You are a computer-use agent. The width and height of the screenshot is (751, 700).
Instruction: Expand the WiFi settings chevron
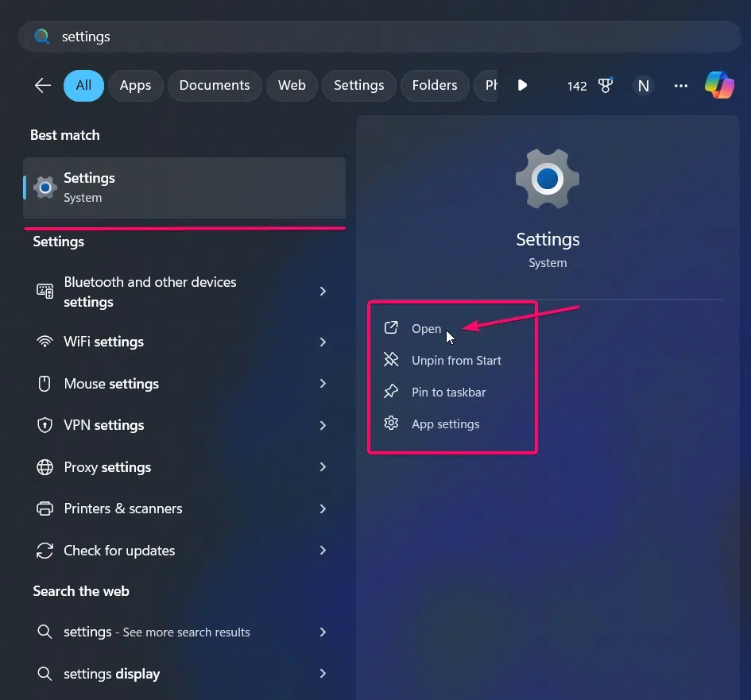323,342
